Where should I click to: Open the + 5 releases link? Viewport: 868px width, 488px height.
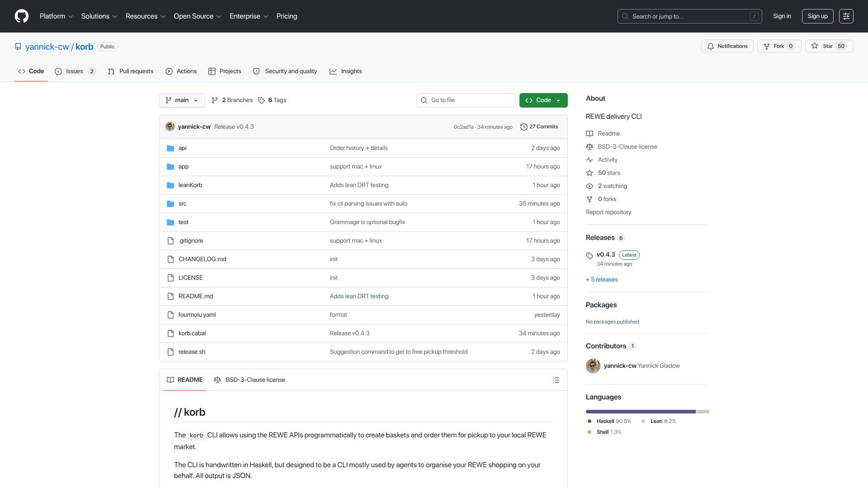click(x=602, y=280)
